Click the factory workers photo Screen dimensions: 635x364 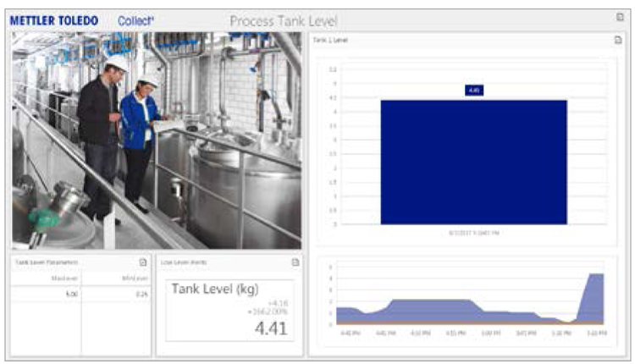click(157, 140)
